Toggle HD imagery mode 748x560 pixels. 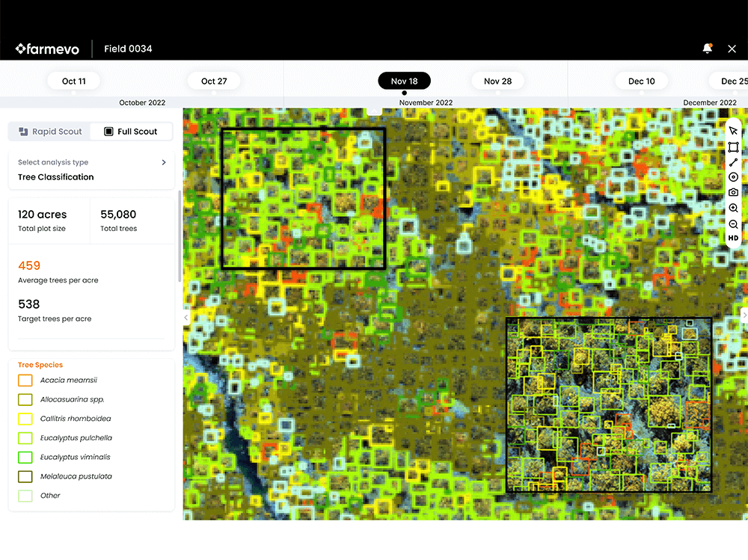coord(733,239)
